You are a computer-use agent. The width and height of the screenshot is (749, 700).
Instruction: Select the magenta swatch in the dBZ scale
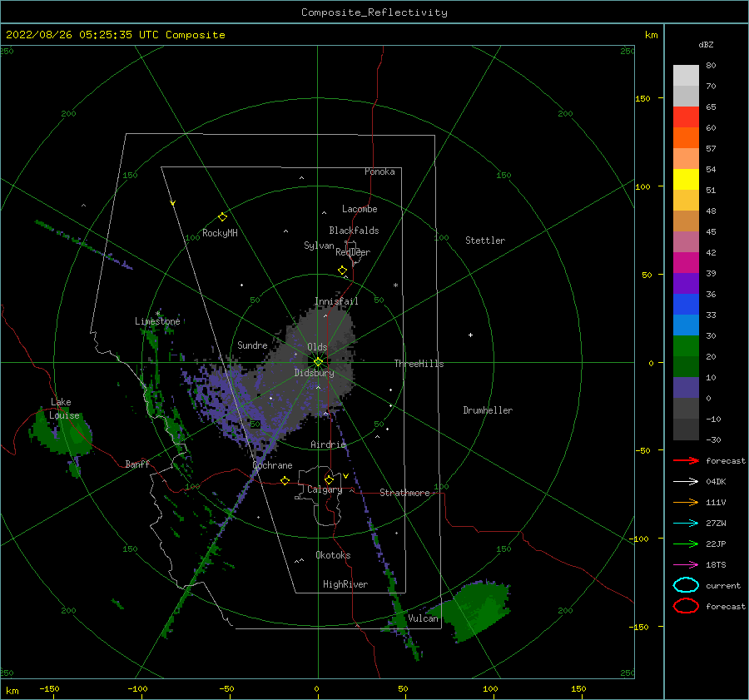tap(686, 262)
